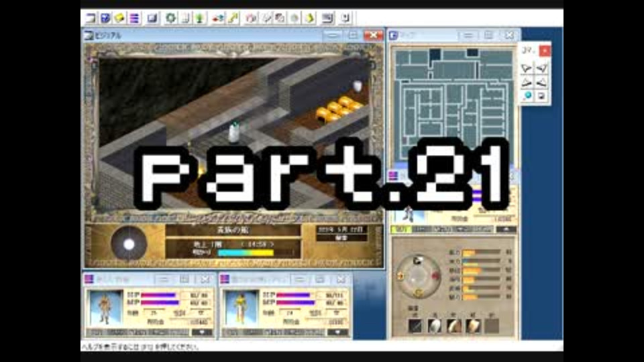This screenshot has width=644, height=362.
Task: Click the second character's MP bar
Action: [x=295, y=302]
